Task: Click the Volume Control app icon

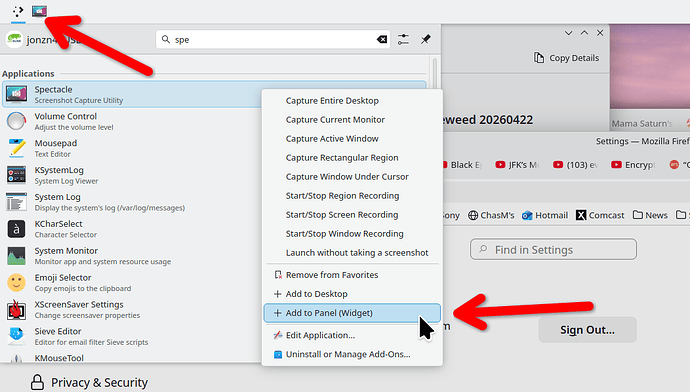Action: [x=16, y=121]
